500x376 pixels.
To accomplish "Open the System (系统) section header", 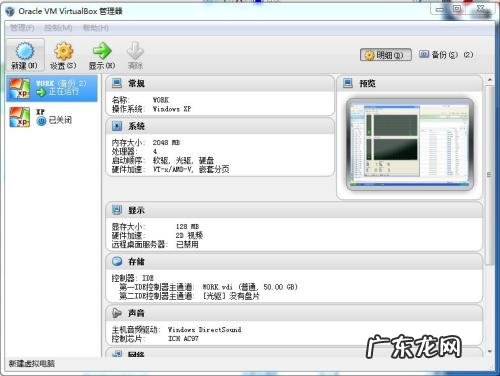I will (x=220, y=126).
